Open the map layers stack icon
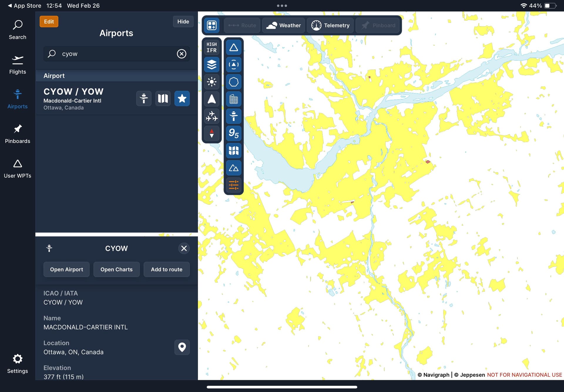 211,65
